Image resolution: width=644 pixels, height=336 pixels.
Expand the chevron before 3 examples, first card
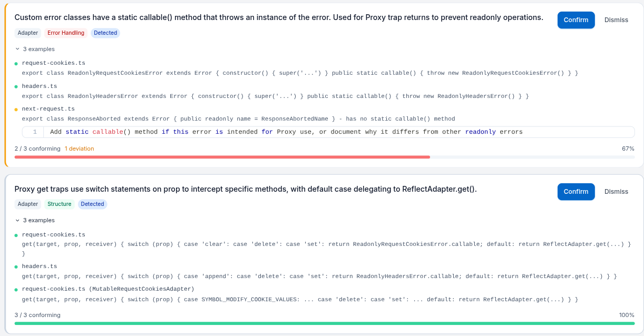[x=18, y=49]
